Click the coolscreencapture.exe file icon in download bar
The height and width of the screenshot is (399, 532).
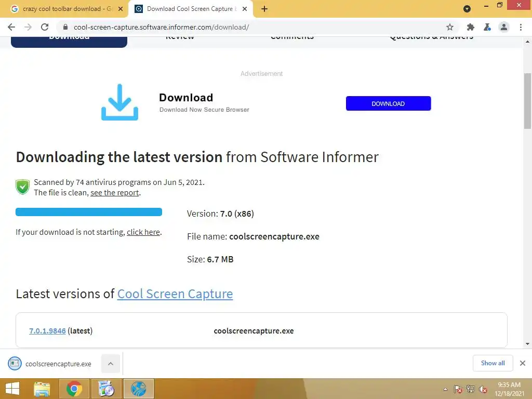pyautogui.click(x=15, y=364)
